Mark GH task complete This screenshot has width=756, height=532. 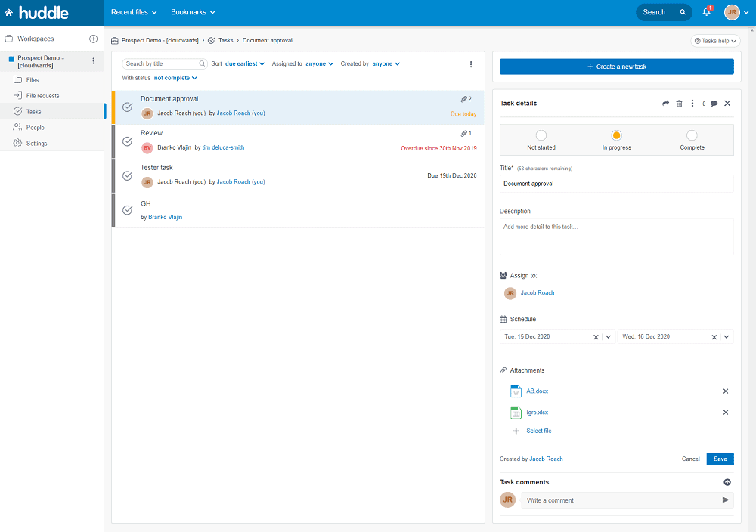click(127, 210)
